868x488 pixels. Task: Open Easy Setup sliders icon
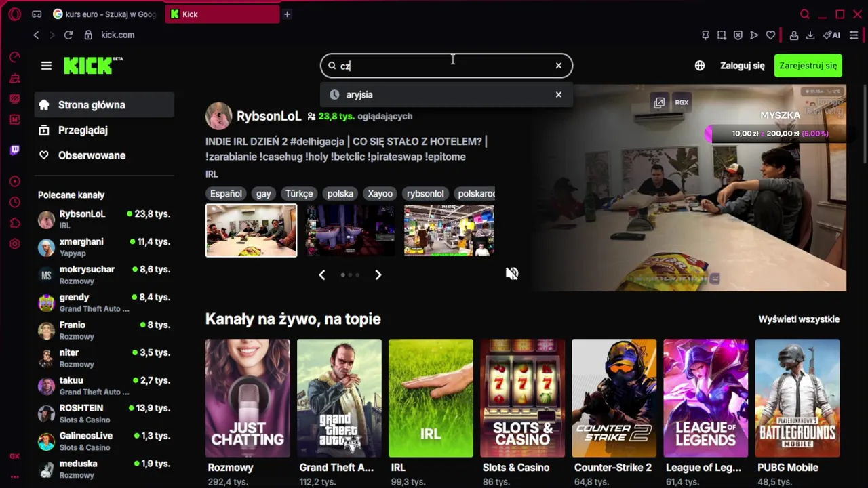854,35
